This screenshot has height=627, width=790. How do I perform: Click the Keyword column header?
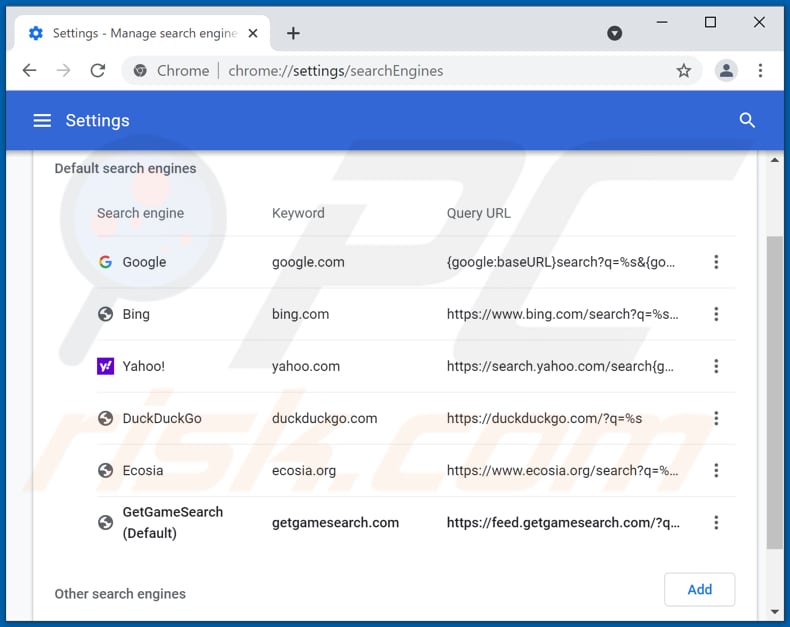[298, 213]
